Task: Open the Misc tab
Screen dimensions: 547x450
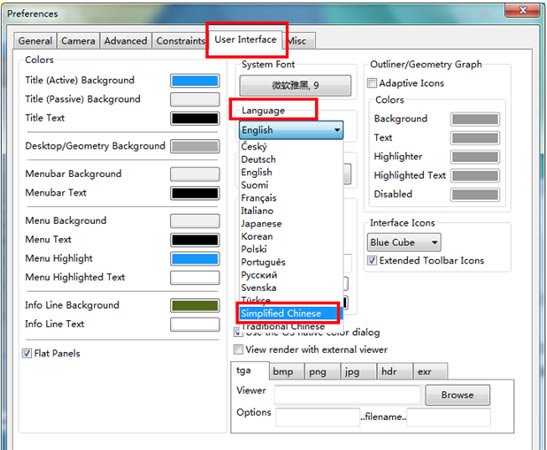Action: (x=299, y=41)
